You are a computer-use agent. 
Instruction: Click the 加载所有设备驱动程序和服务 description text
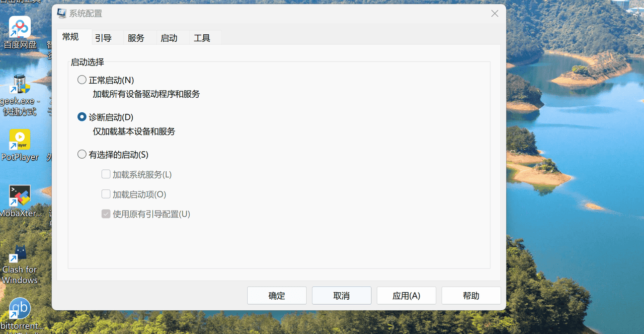click(146, 94)
